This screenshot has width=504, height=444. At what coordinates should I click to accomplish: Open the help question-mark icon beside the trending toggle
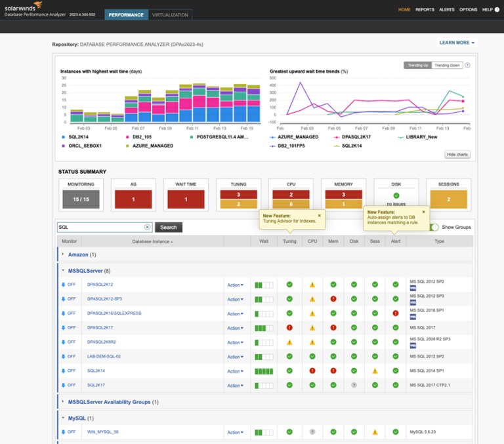tap(468, 65)
